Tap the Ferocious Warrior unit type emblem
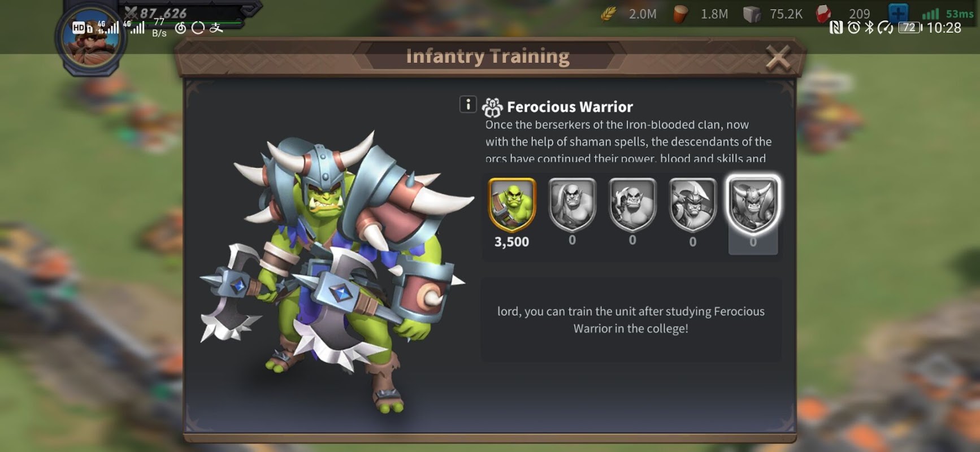This screenshot has height=452, width=980. point(492,107)
